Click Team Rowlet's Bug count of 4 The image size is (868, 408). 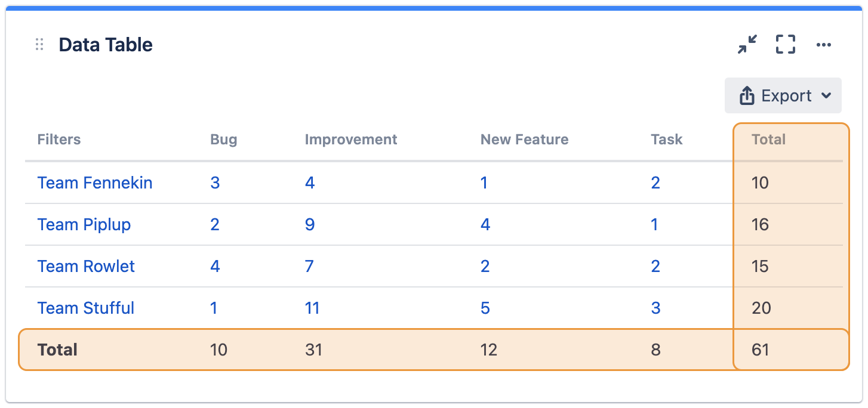pos(215,267)
